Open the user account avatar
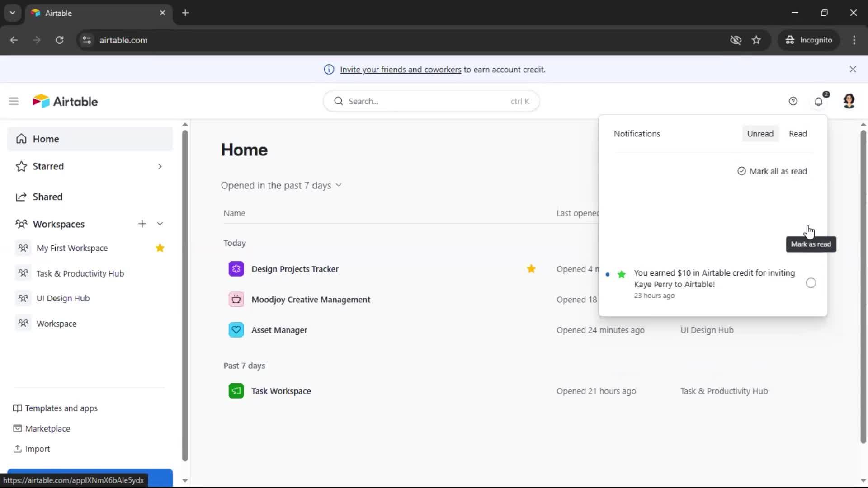Viewport: 868px width, 488px height. coord(849,101)
